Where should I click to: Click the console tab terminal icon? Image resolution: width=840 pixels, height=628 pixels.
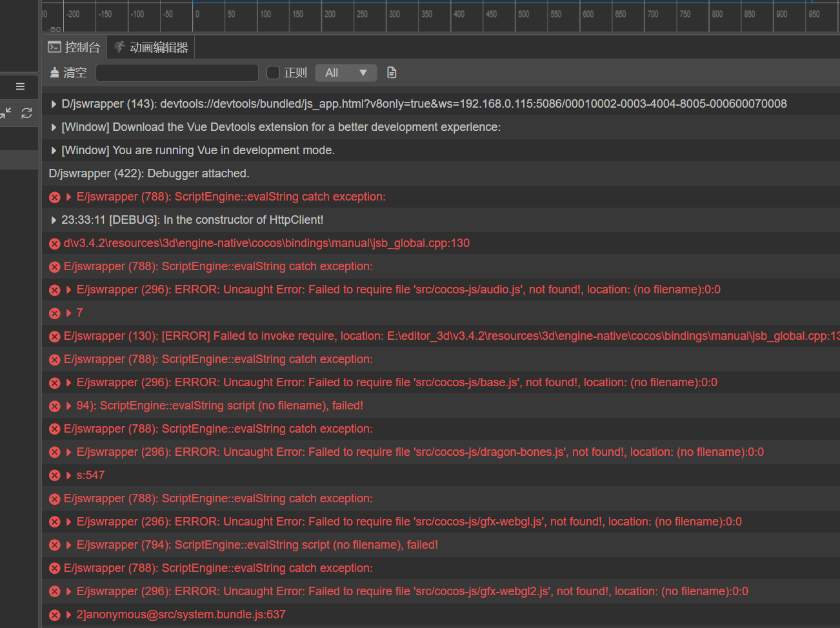point(55,47)
